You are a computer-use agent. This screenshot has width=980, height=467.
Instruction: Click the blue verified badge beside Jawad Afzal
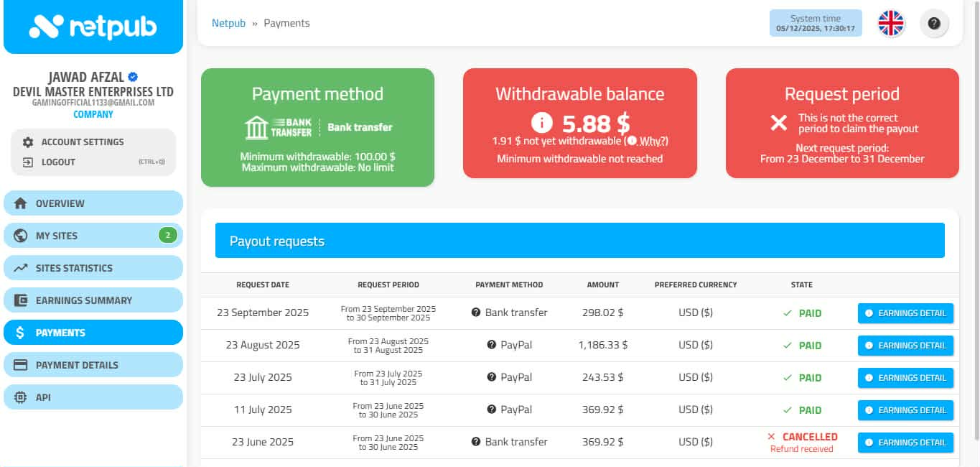tap(133, 77)
